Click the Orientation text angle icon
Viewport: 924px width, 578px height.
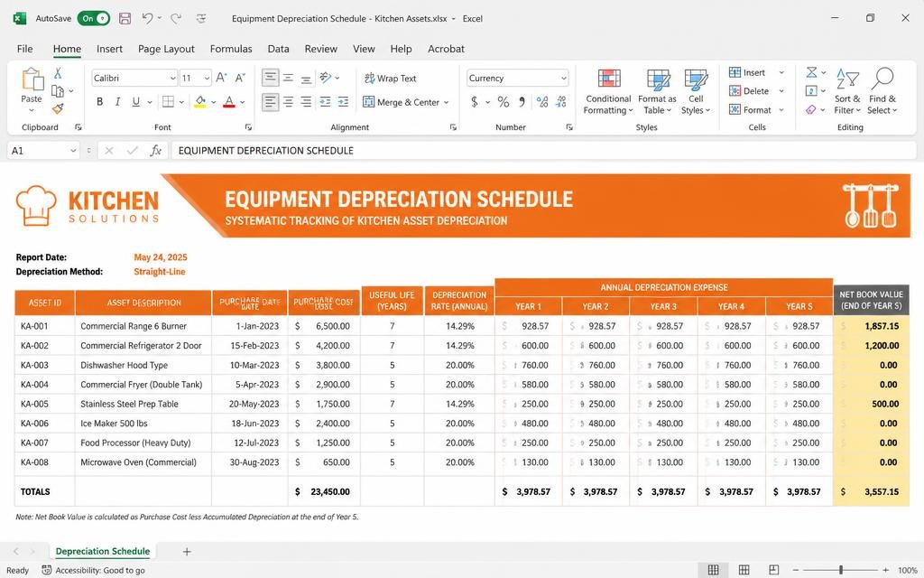(325, 78)
